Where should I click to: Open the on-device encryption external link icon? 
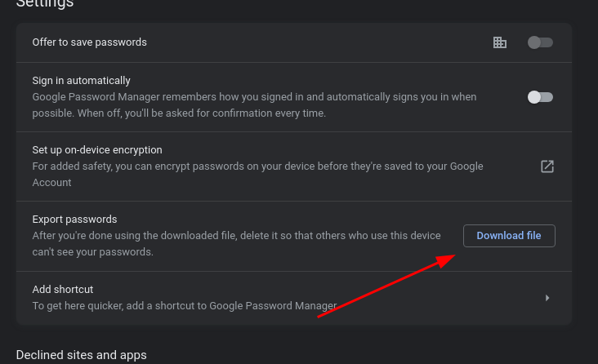point(547,166)
